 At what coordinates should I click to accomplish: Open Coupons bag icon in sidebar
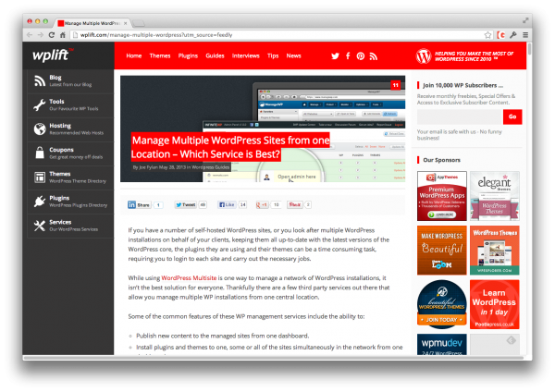click(40, 153)
